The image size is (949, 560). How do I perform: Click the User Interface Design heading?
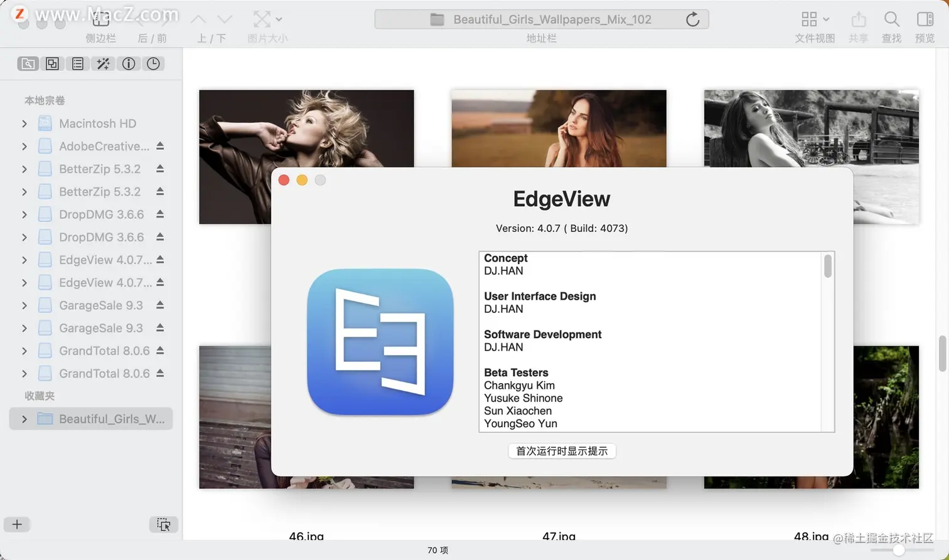pos(540,296)
